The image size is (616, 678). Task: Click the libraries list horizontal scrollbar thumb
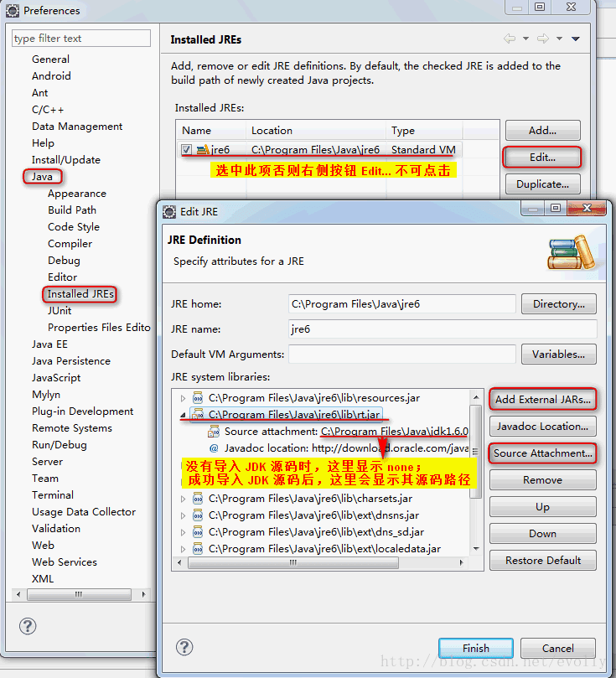click(293, 562)
